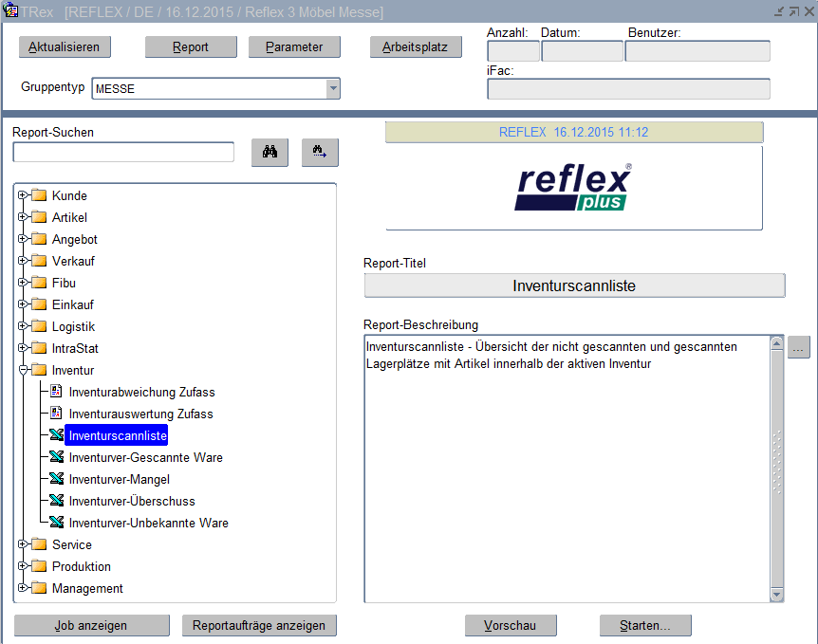Click the Excel icon beside Inventurver-Gescannte Ware
Image resolution: width=818 pixels, height=644 pixels.
pyautogui.click(x=57, y=457)
